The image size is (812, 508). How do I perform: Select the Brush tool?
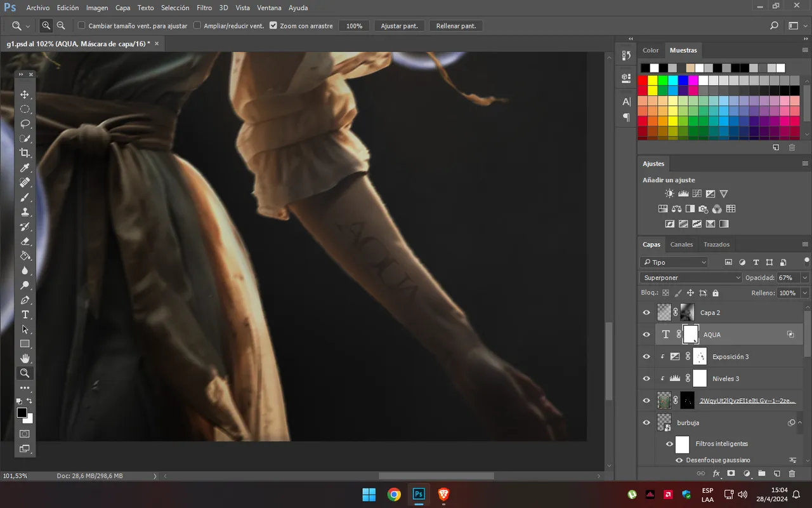(x=25, y=197)
